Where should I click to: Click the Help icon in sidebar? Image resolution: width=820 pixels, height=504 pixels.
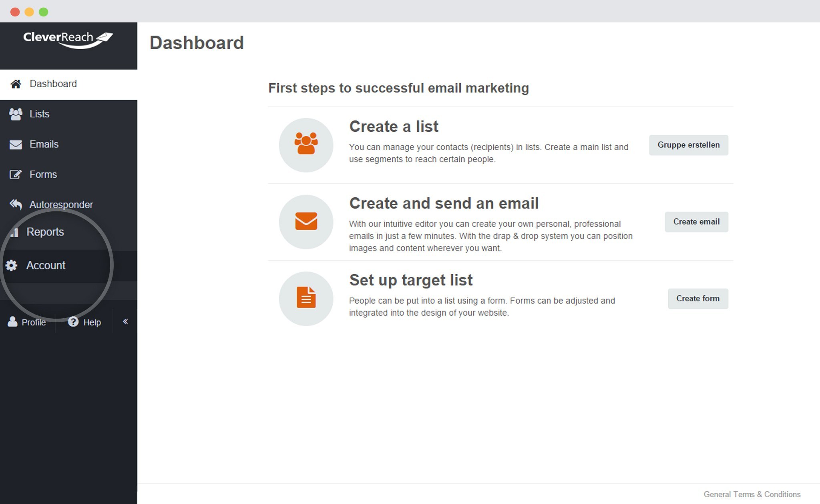pyautogui.click(x=72, y=322)
